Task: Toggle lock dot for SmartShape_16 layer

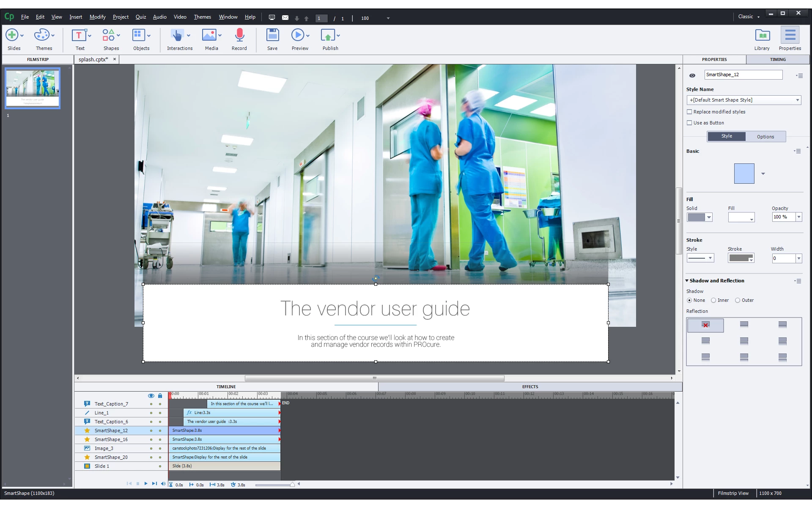Action: [160, 440]
